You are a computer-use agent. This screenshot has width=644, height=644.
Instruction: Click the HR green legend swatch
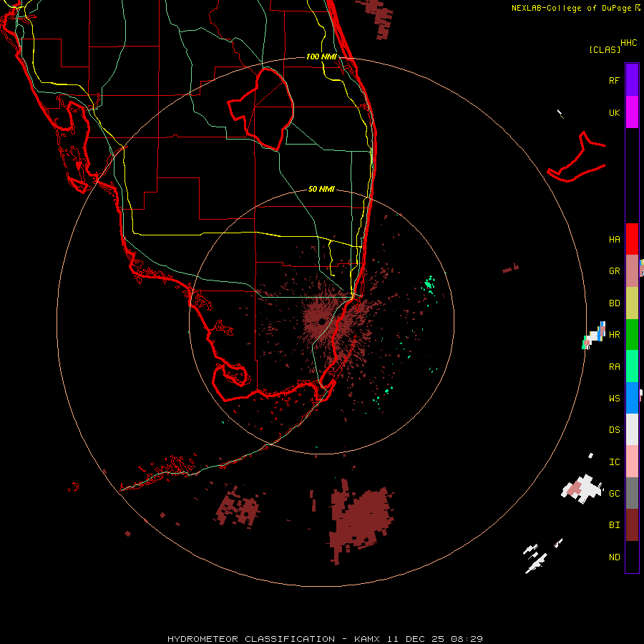point(632,334)
